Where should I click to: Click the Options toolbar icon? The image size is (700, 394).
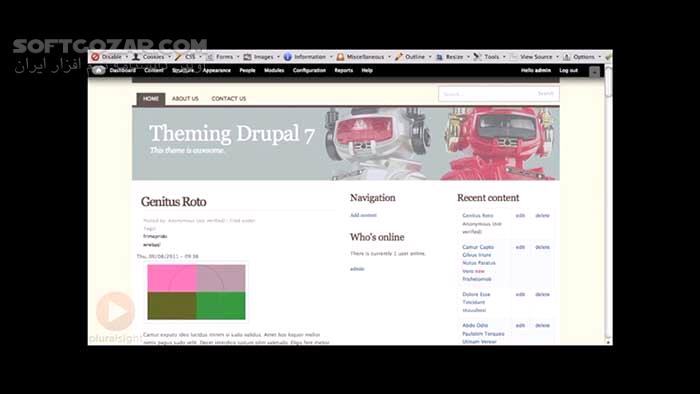click(x=567, y=57)
